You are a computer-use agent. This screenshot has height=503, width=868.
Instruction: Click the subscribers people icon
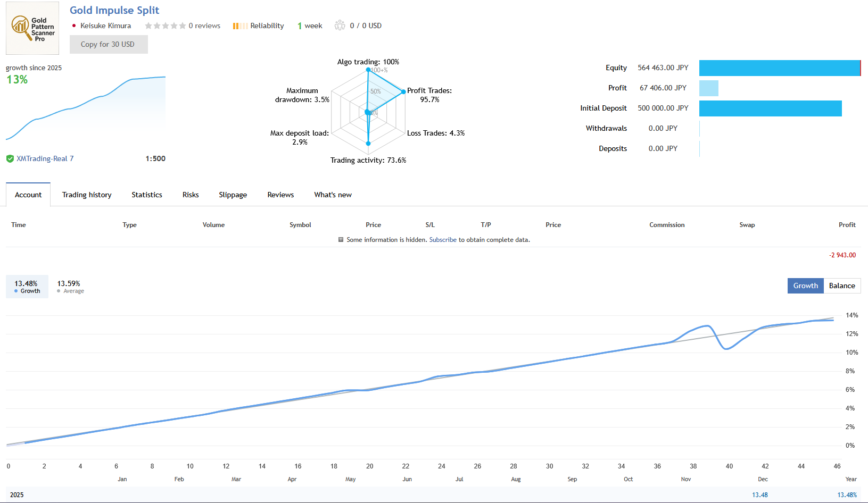(340, 26)
